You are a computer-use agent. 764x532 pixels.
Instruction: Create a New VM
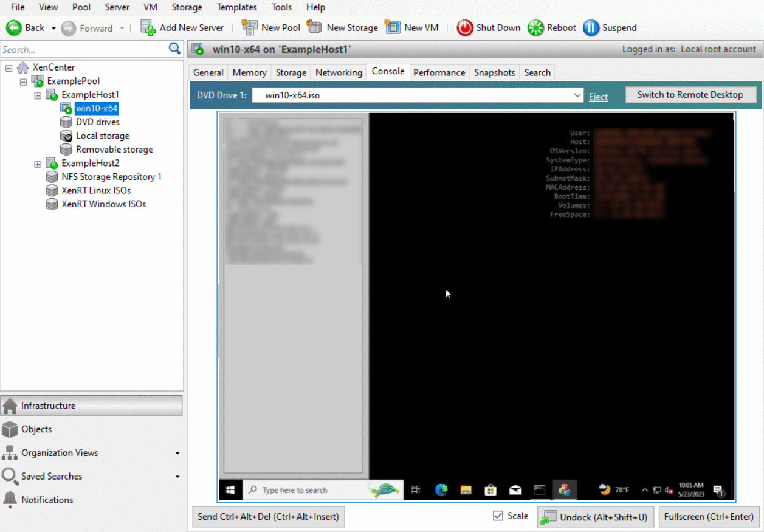click(412, 27)
